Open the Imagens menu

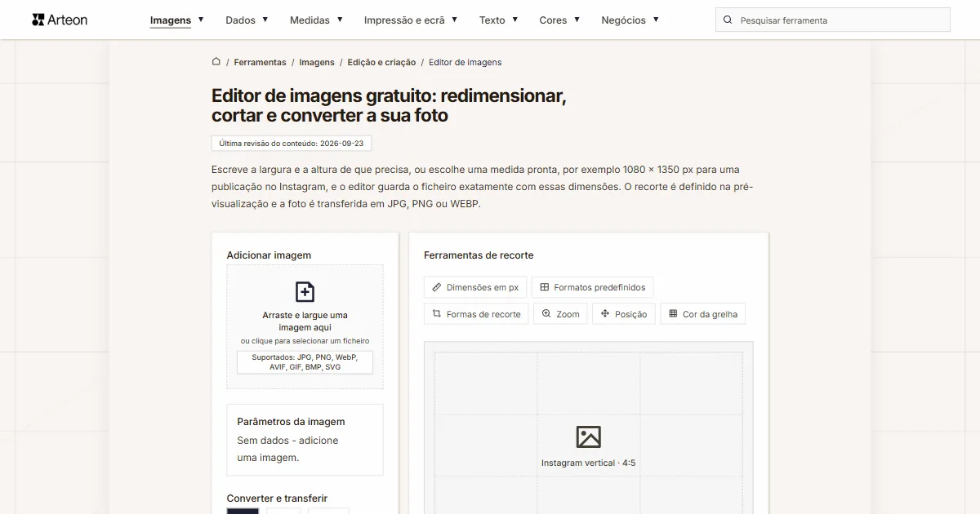point(177,20)
